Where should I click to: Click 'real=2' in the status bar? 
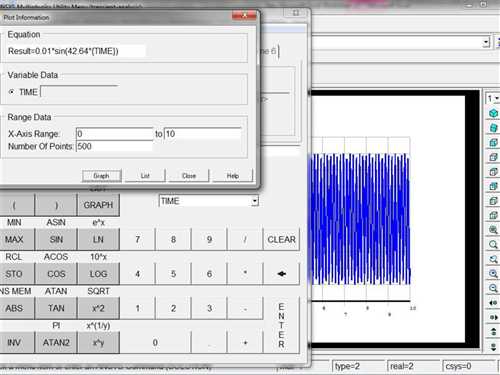(x=402, y=366)
